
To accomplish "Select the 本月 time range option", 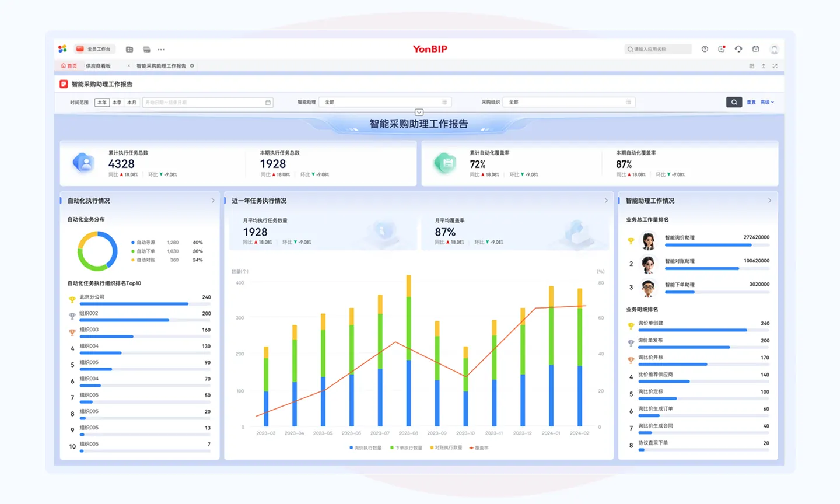I will (x=132, y=103).
